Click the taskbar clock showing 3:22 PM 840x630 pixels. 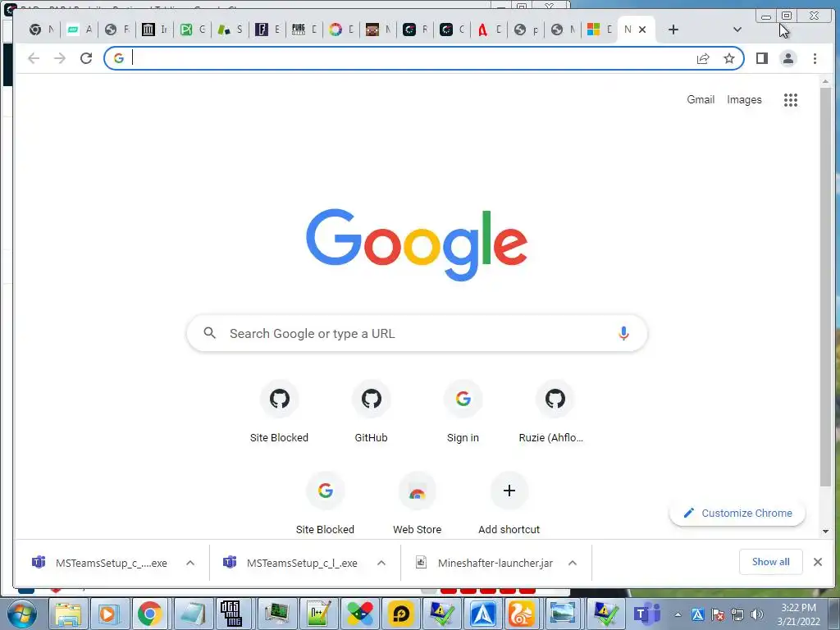coord(799,614)
